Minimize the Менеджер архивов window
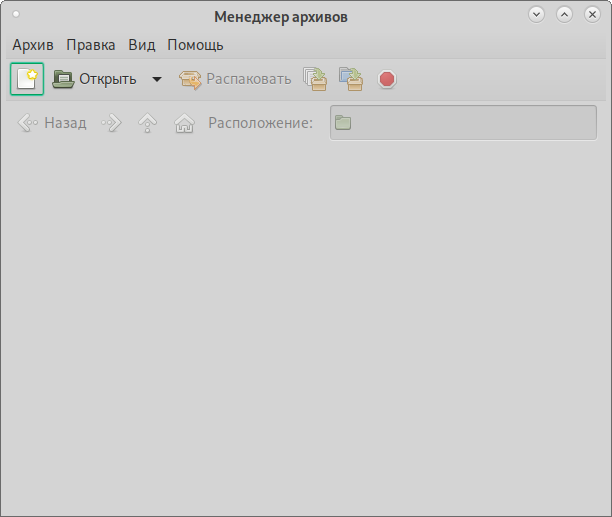 click(537, 15)
